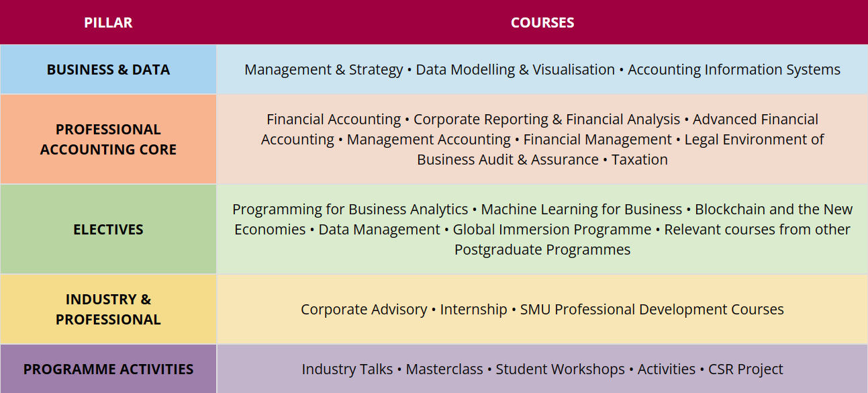Screen dimensions: 868x393
Task: Click the Global Immersion Programme text
Action: [x=552, y=229]
